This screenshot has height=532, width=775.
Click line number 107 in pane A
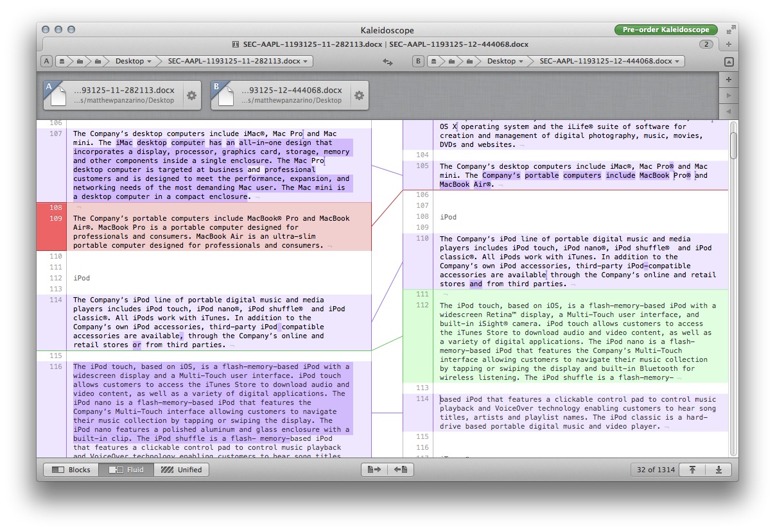point(56,133)
